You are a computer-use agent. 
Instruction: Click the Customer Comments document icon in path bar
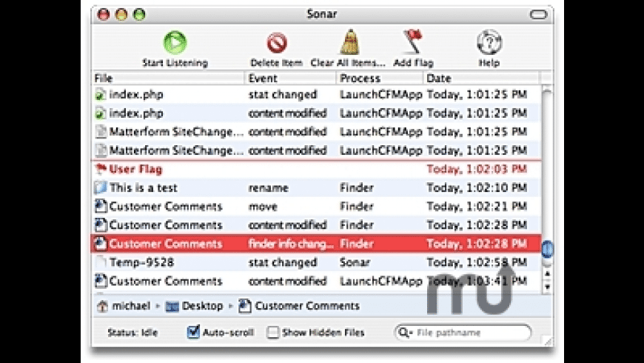pyautogui.click(x=245, y=306)
